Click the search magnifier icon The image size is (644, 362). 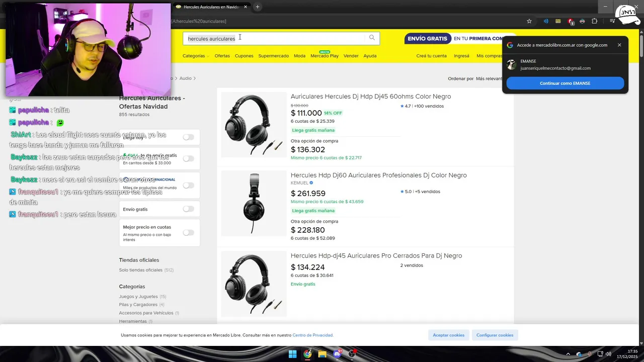pyautogui.click(x=372, y=38)
